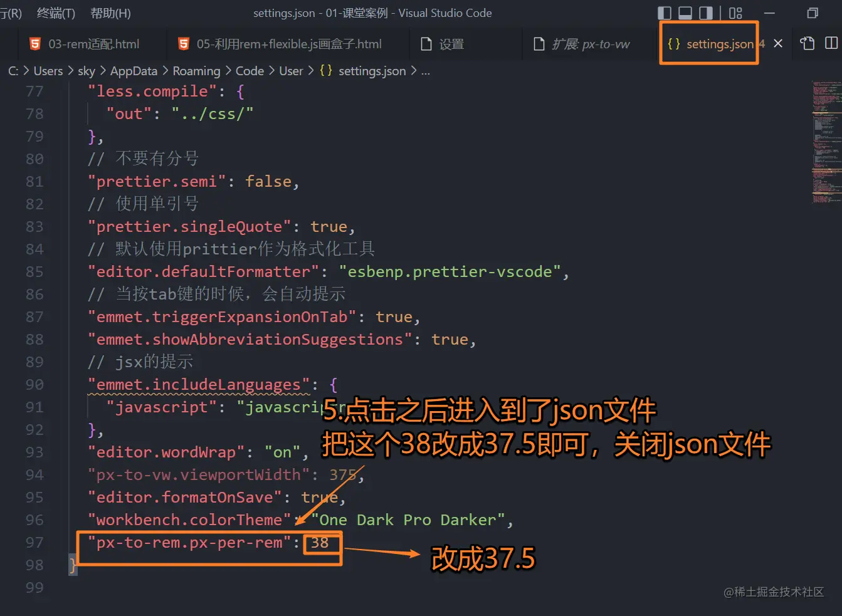
Task: Click "px-to-vw.viewportWidth" key
Action: 199,475
